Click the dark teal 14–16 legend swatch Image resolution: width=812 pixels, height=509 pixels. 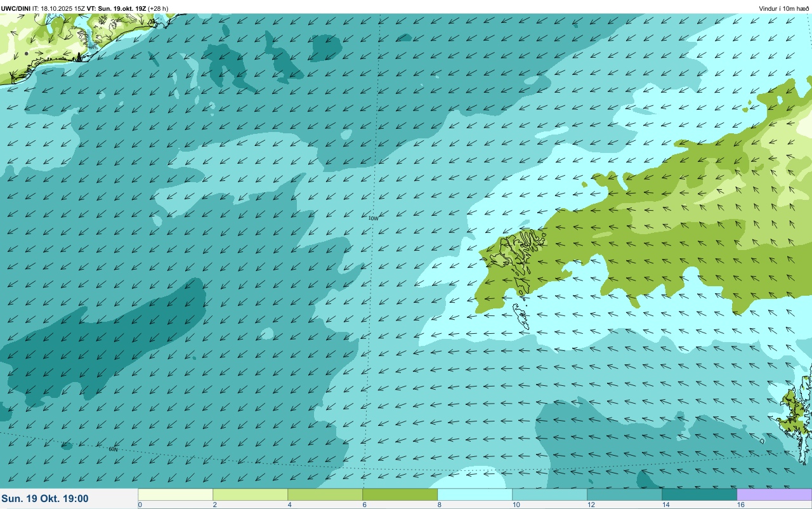pyautogui.click(x=700, y=494)
